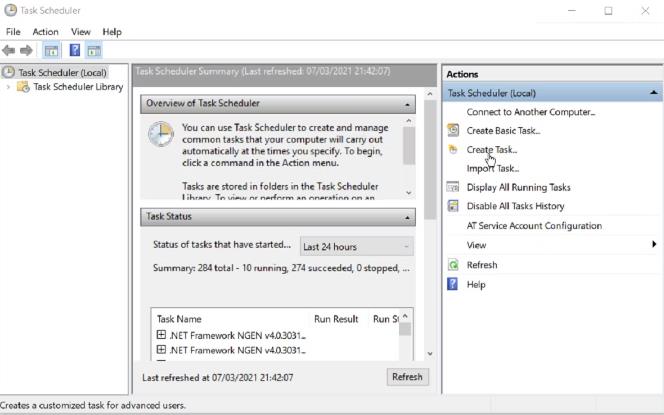The width and height of the screenshot is (664, 415).
Task: Click View text in the Actions pane
Action: point(476,245)
